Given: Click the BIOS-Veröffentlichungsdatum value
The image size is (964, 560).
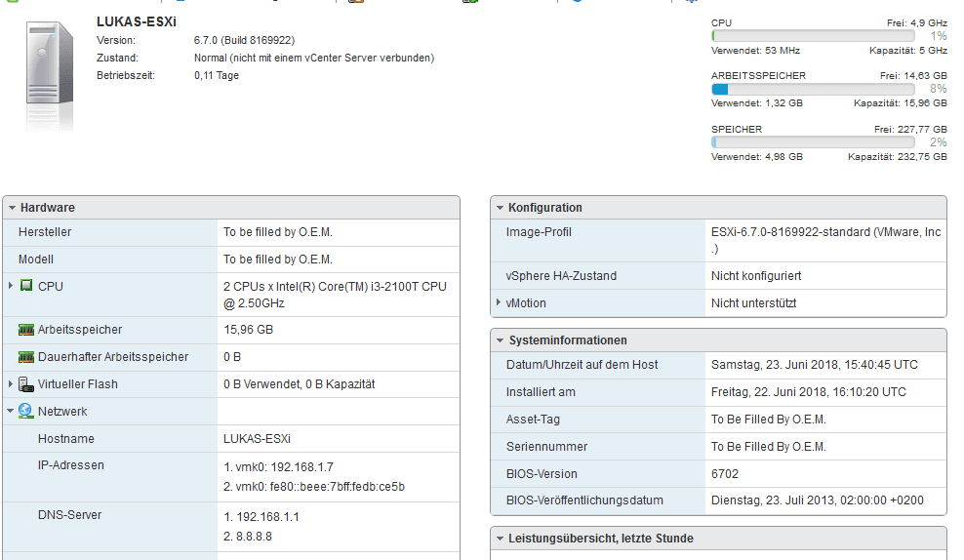Looking at the screenshot, I should pos(817,500).
